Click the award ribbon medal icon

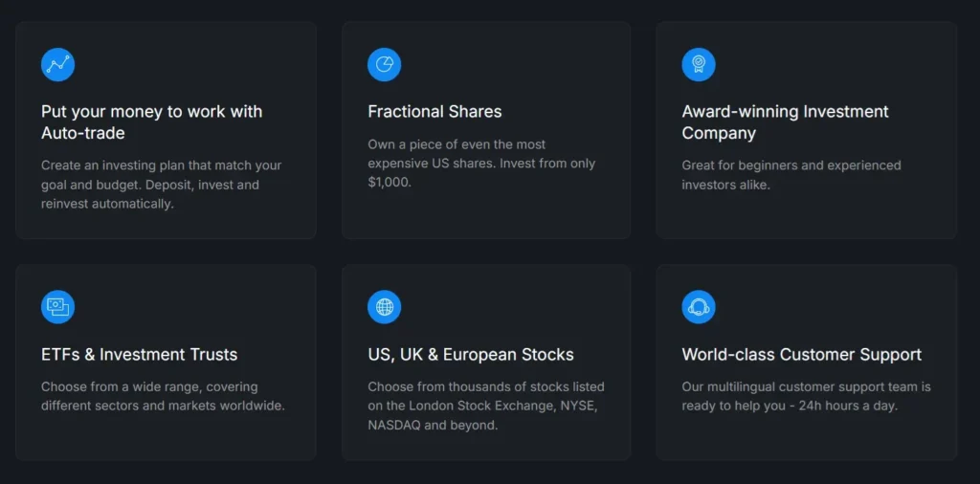698,64
